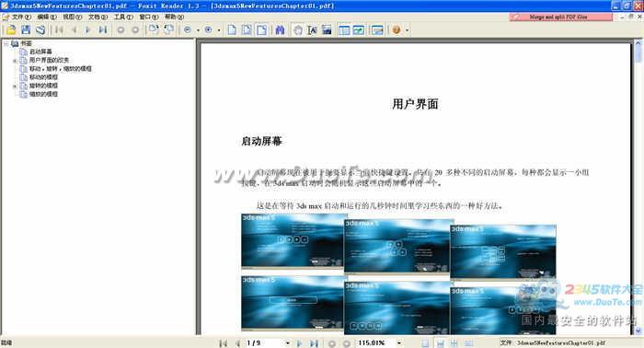644x348 pixels.
Task: Open the 文件 menu
Action: 21,17
